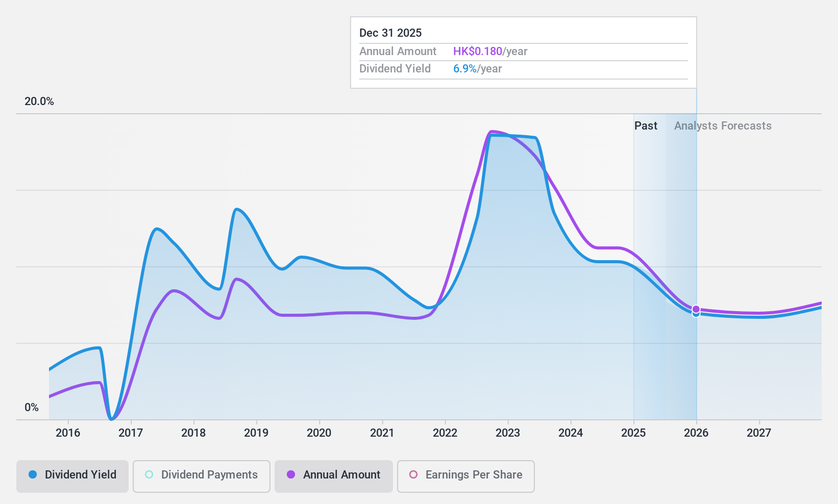The image size is (838, 504).
Task: Click the HK$0.180/year tooltip value
Action: coord(490,52)
